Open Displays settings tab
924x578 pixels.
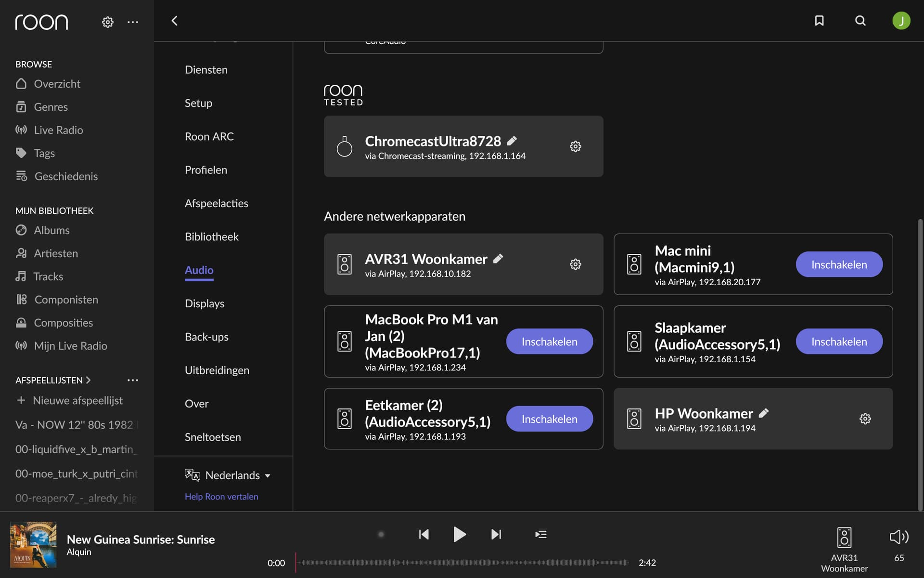205,303
